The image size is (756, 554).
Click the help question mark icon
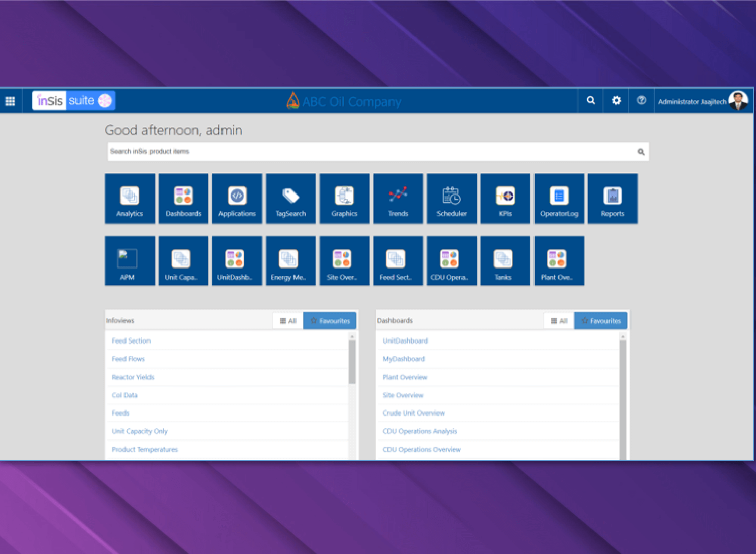[x=641, y=101]
